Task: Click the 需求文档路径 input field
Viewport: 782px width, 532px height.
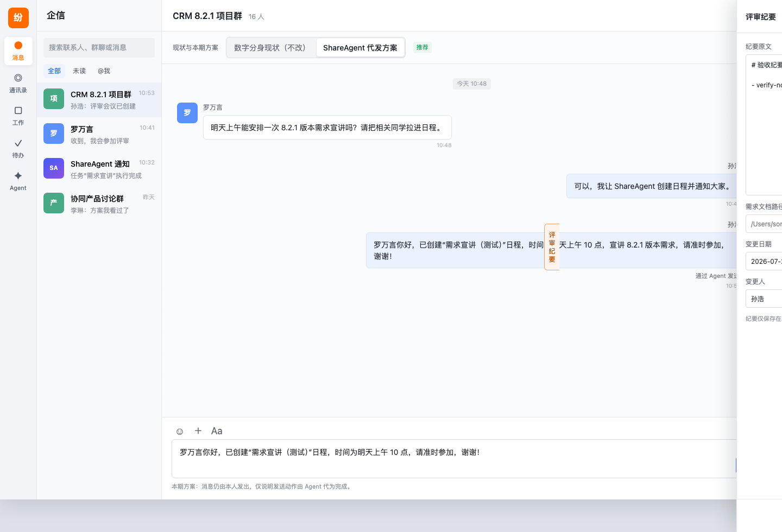Action: click(x=764, y=224)
